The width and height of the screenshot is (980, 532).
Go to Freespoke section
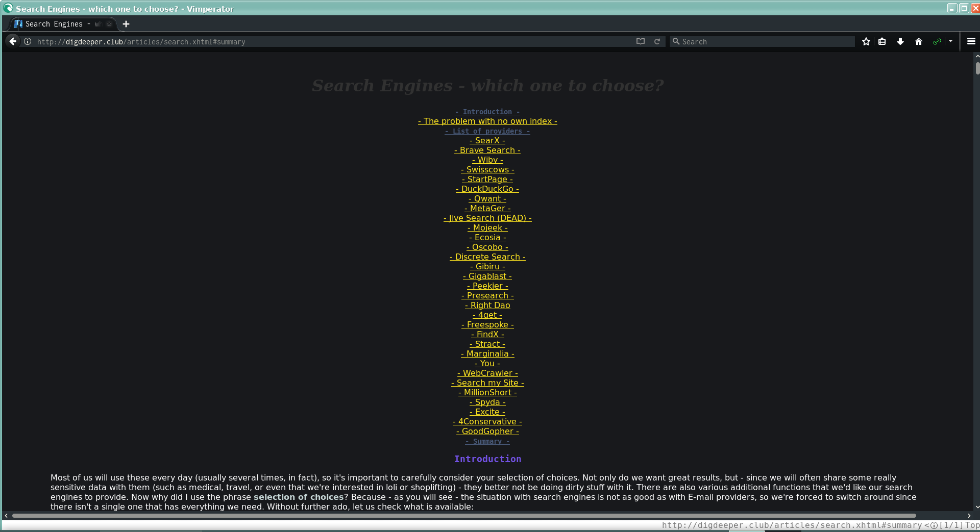point(487,324)
